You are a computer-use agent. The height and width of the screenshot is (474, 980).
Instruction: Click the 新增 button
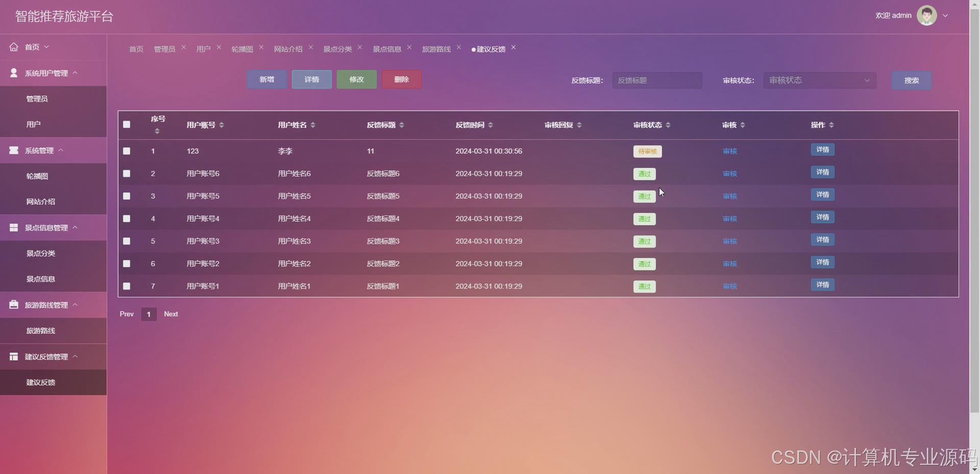266,79
